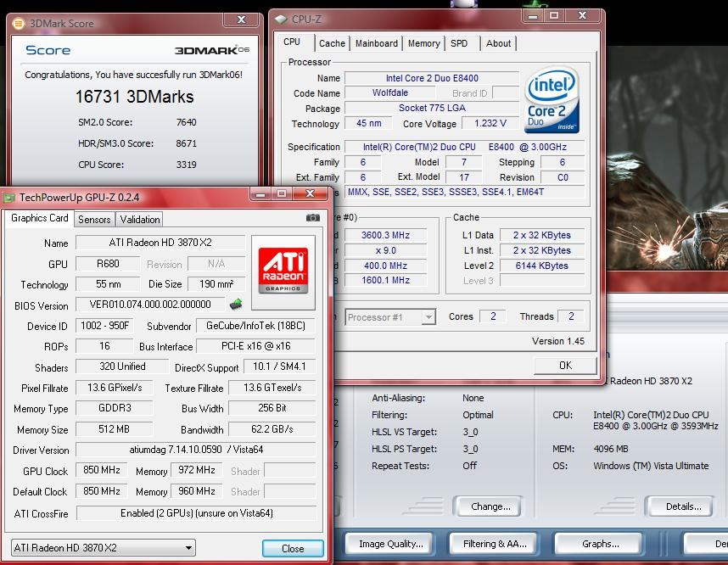The height and width of the screenshot is (565, 728).
Task: Open the Processor #1 selection dropdown
Action: (390, 317)
